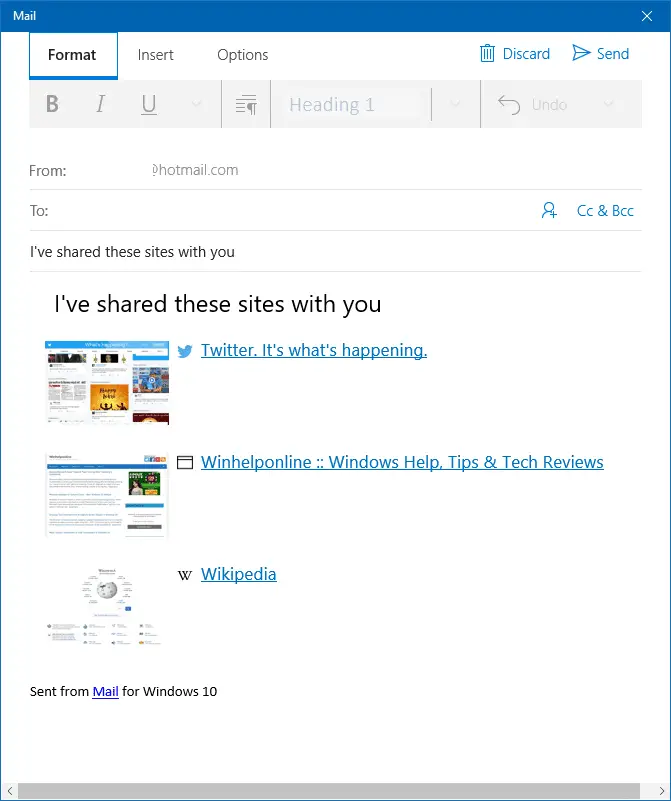This screenshot has height=801, width=671.
Task: Expand the Undo dropdown chevron
Action: click(x=608, y=104)
